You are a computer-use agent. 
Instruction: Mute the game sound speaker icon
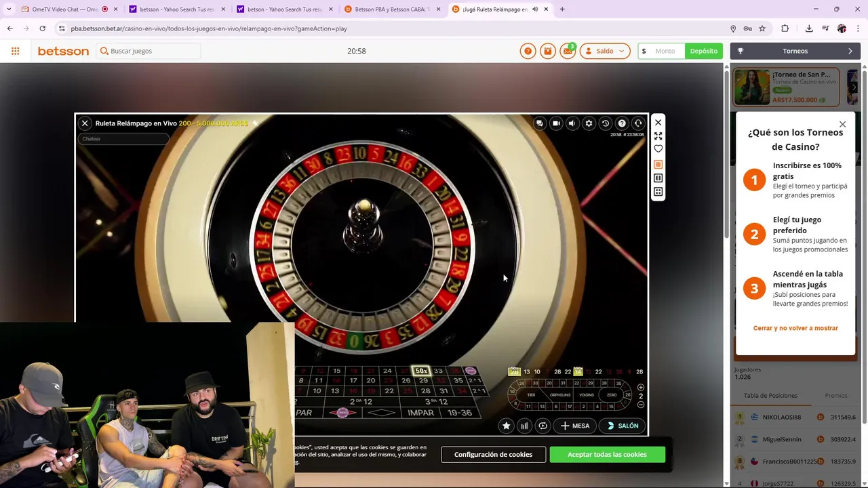click(x=572, y=123)
